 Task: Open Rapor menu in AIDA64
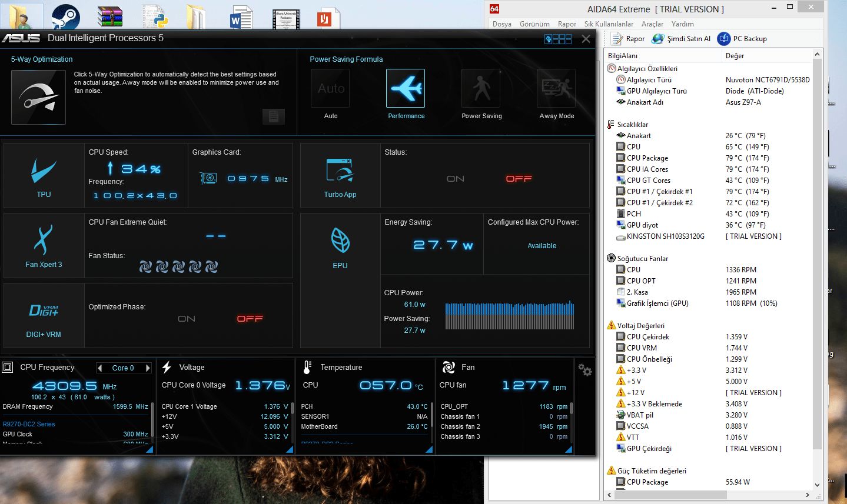pyautogui.click(x=567, y=24)
